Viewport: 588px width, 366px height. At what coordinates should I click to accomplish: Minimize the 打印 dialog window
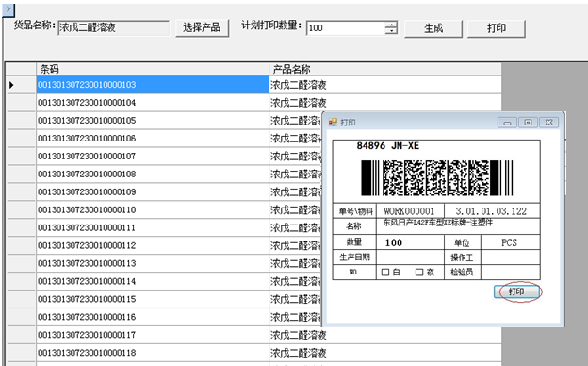click(x=507, y=123)
